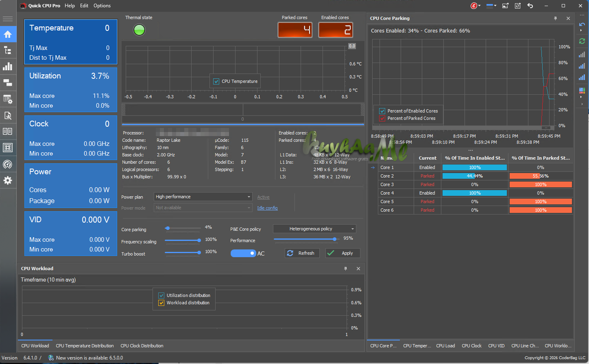
Task: Open the P&E Core policy dropdown
Action: click(x=314, y=229)
